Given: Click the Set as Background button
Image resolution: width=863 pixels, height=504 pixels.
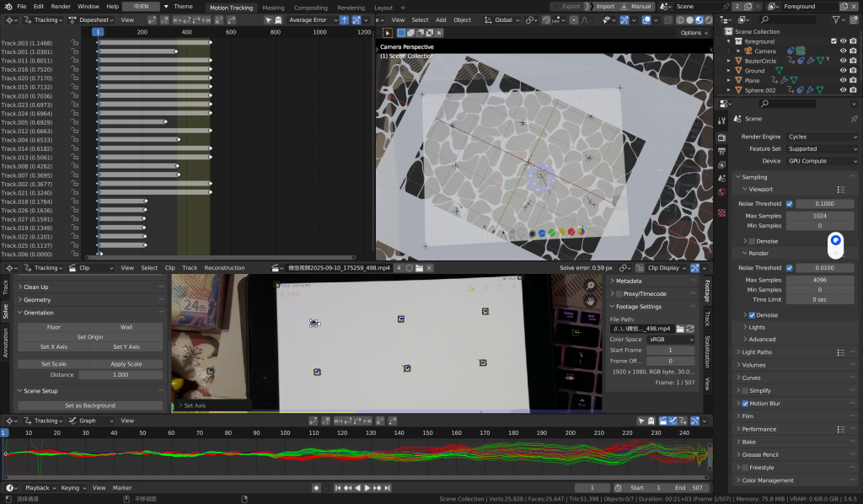Looking at the screenshot, I should [x=90, y=405].
